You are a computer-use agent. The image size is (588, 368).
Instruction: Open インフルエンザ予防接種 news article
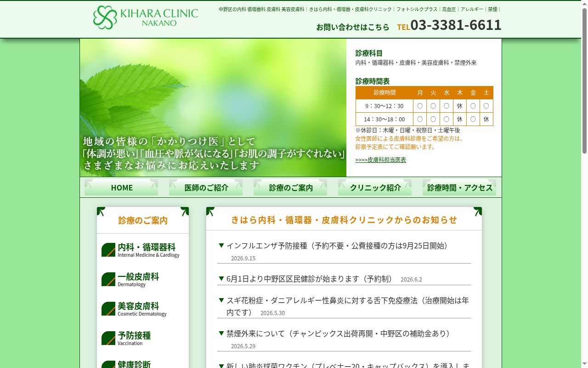(x=337, y=246)
